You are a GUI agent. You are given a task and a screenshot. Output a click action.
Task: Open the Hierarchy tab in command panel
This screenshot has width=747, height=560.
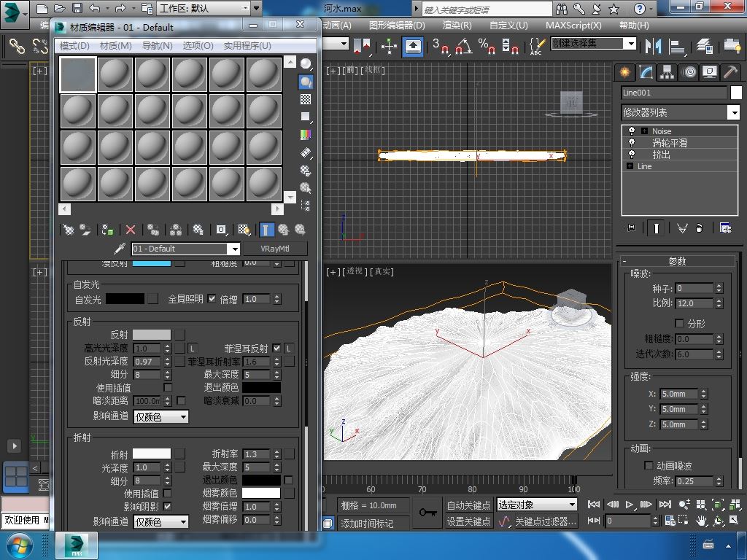coord(667,71)
